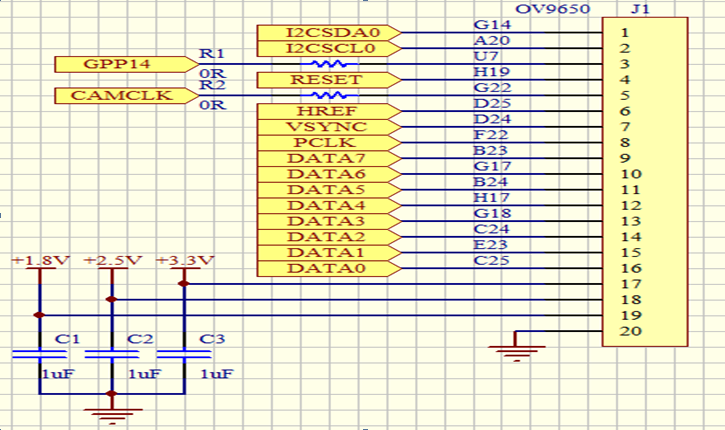
Task: Select capacitor C3 symbol
Action: [x=184, y=355]
